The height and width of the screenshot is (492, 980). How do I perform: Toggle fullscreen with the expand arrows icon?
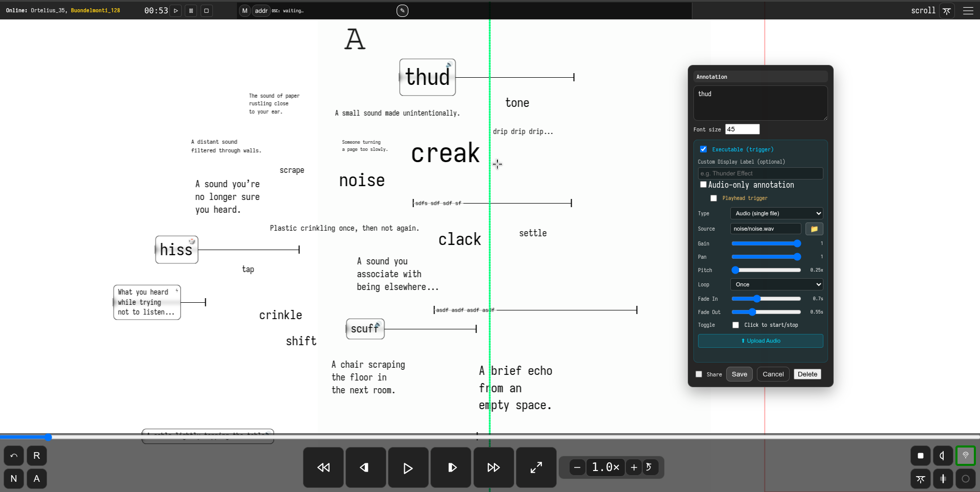click(x=536, y=467)
